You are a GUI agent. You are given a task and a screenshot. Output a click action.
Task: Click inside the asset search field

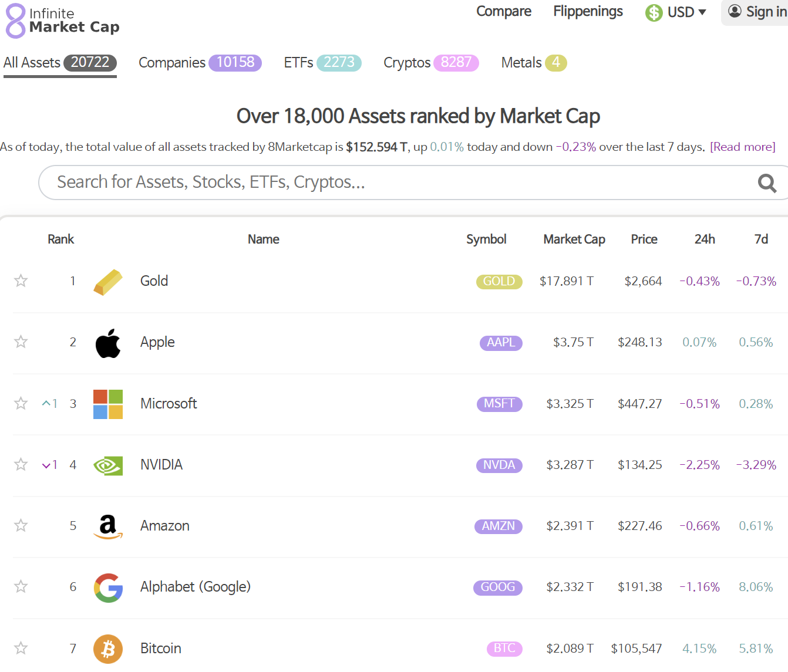(352, 183)
